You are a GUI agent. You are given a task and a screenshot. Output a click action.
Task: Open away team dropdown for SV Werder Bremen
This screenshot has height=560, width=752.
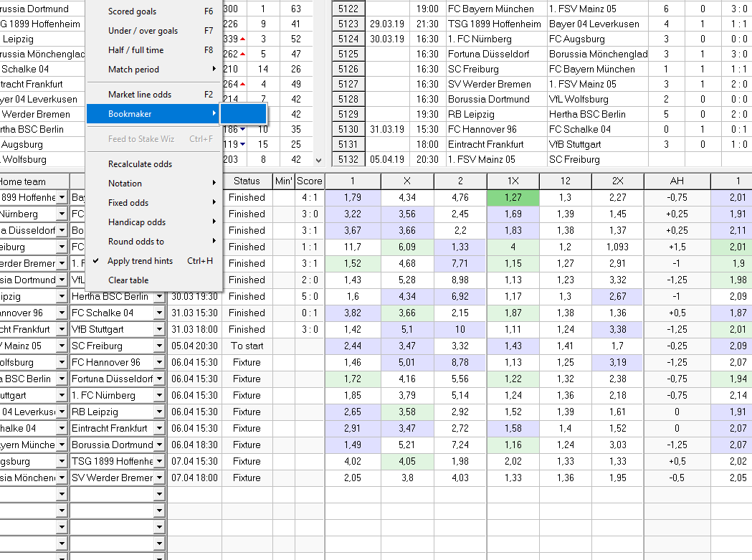click(x=160, y=478)
